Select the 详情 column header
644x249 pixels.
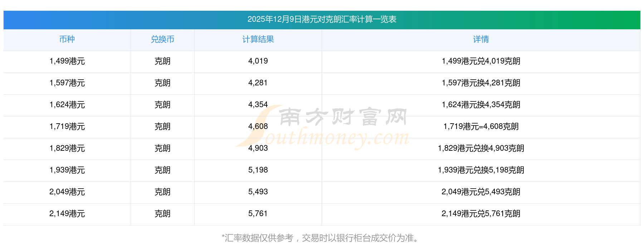point(481,40)
